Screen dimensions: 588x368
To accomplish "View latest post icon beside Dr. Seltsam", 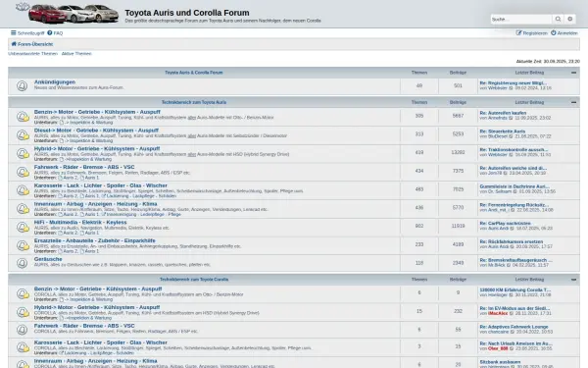I will click(x=514, y=191).
